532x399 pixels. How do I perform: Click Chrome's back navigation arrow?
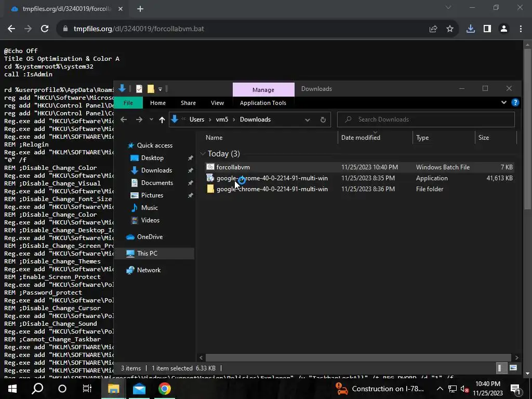tap(11, 29)
